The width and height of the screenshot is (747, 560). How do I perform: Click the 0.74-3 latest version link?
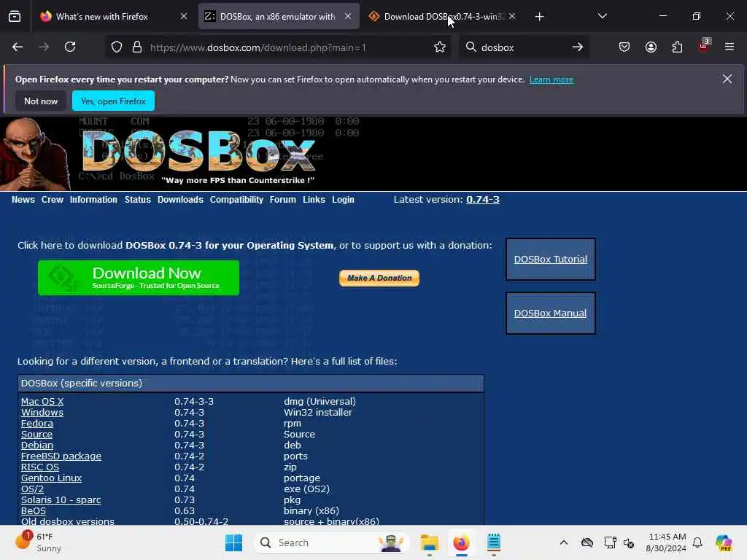(483, 200)
